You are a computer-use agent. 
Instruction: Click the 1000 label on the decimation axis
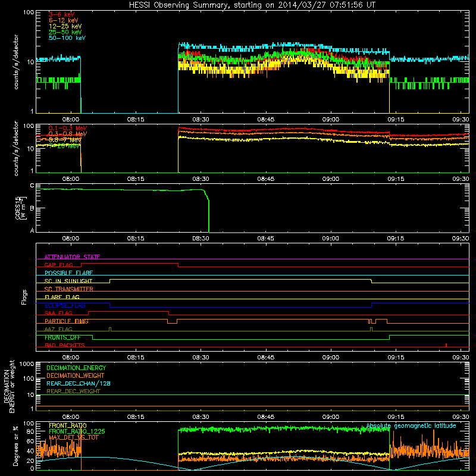27,364
